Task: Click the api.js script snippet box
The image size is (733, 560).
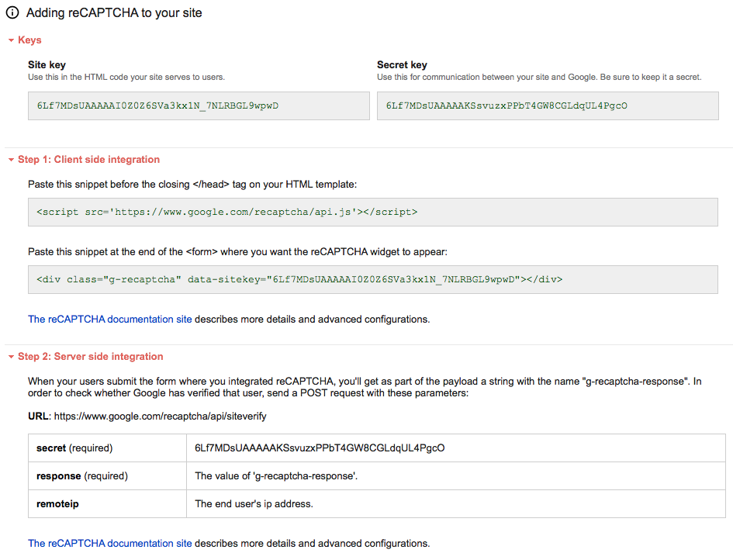Action: pos(373,213)
